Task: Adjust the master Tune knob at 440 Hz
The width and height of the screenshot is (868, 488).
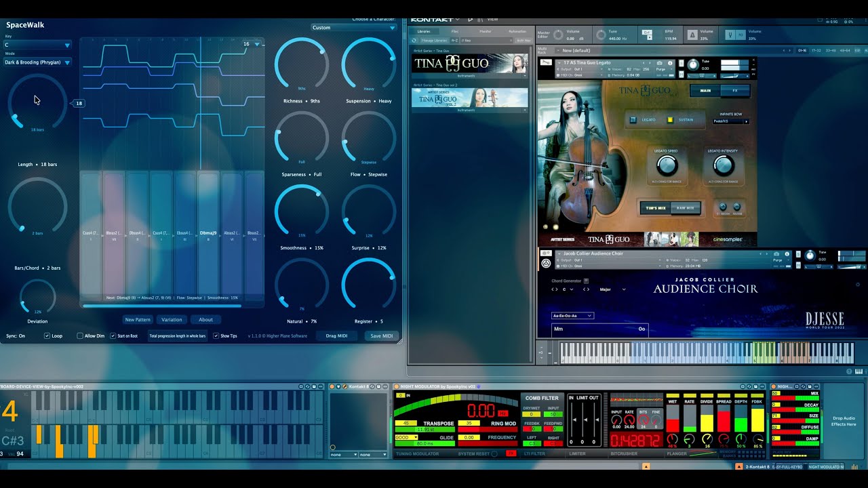Action: click(601, 35)
